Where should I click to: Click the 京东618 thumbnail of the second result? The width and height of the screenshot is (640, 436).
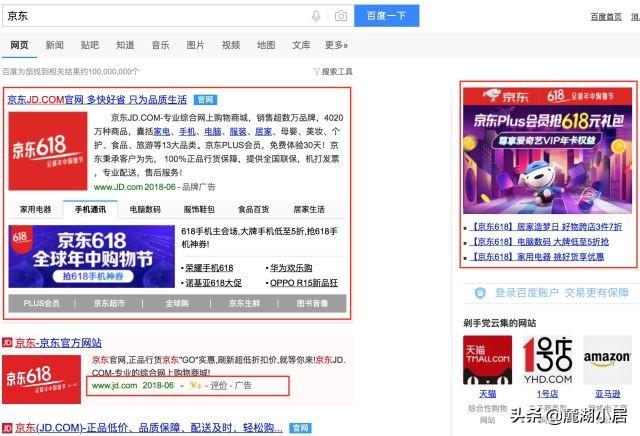click(42, 379)
